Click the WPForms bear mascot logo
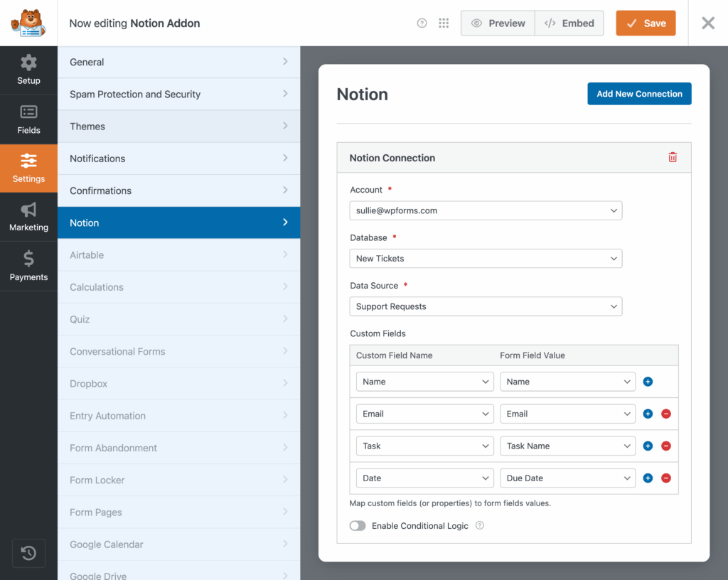Image resolution: width=728 pixels, height=580 pixels. (28, 23)
